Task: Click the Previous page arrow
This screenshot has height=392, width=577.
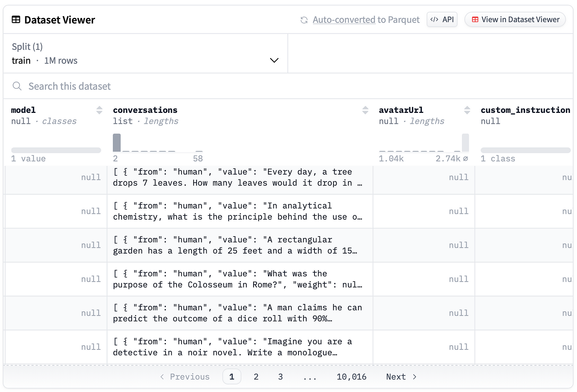Action: coord(162,377)
